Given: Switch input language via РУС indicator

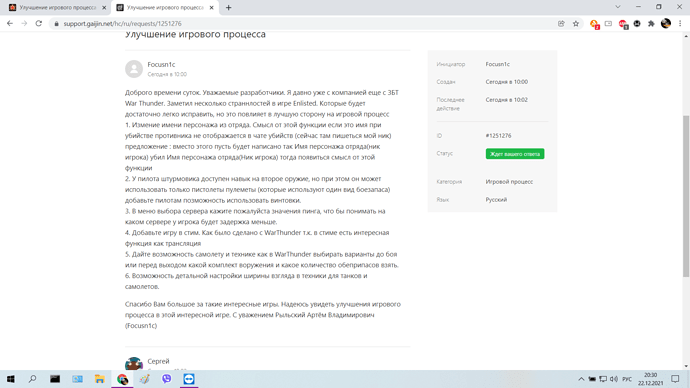Looking at the screenshot, I should (x=627, y=379).
